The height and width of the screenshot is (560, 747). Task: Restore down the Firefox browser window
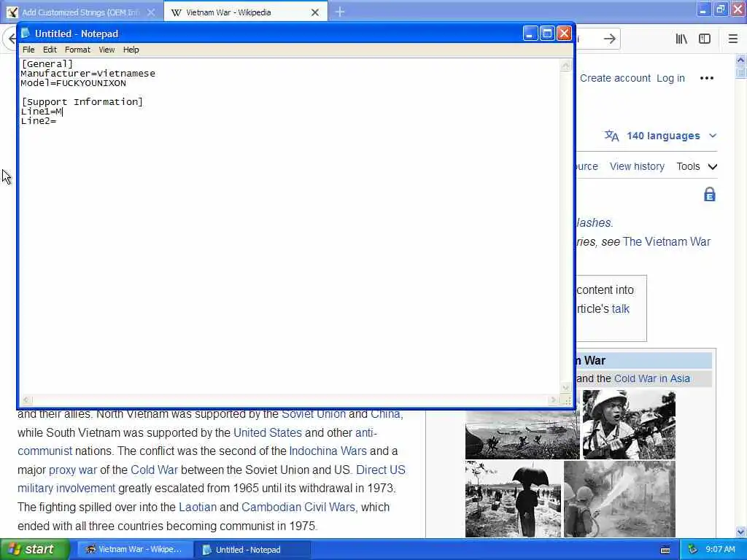click(x=720, y=9)
